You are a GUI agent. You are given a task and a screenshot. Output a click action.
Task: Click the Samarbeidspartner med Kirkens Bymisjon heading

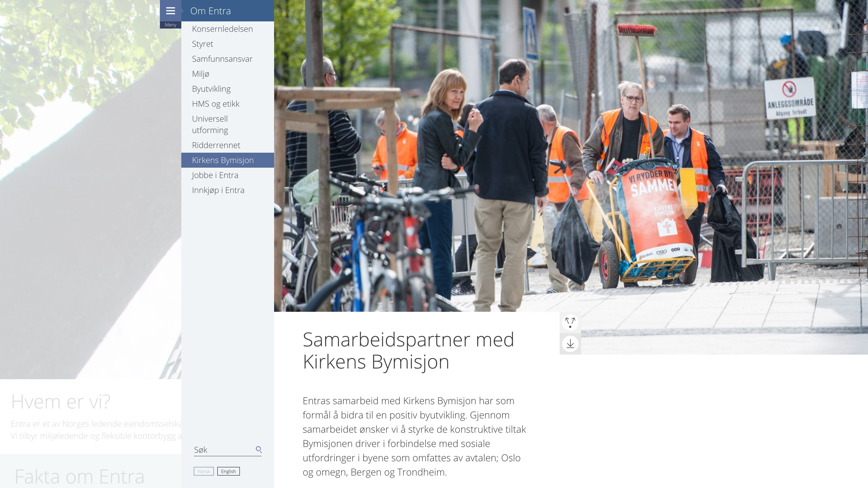coord(408,350)
